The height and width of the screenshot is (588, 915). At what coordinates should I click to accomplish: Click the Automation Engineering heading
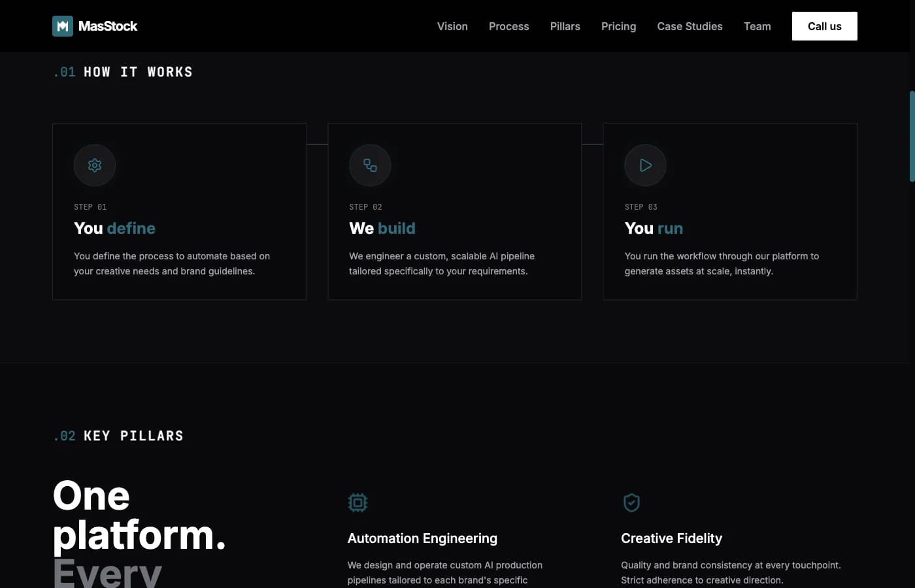422,538
